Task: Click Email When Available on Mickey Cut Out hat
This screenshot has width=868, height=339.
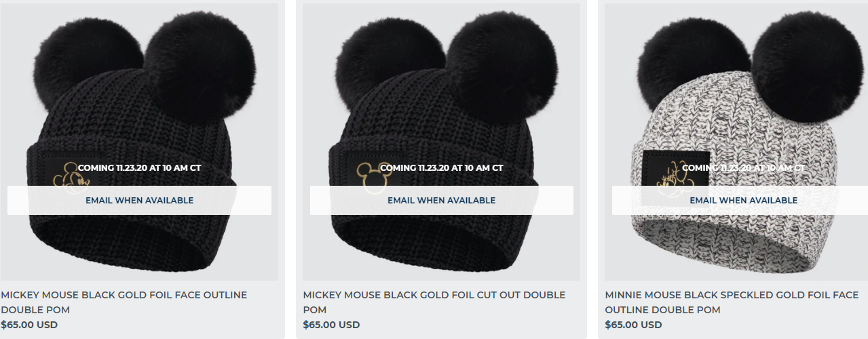Action: click(442, 201)
